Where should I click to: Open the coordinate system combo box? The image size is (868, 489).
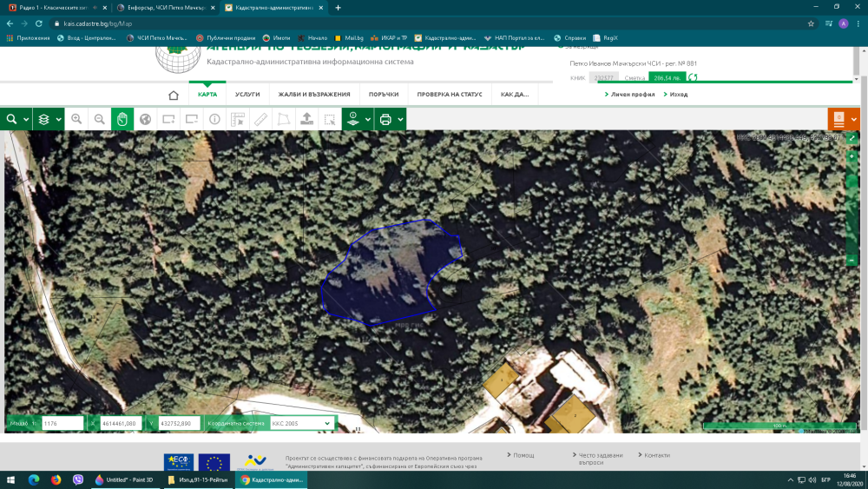(301, 423)
